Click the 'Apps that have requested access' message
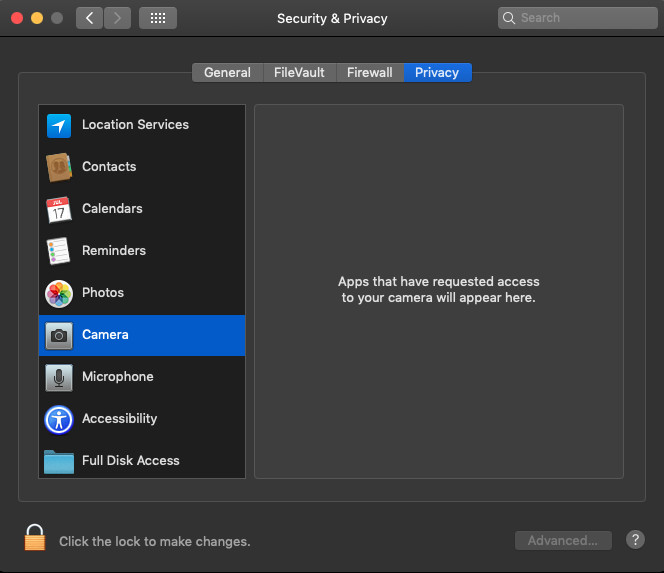The image size is (664, 573). 439,290
